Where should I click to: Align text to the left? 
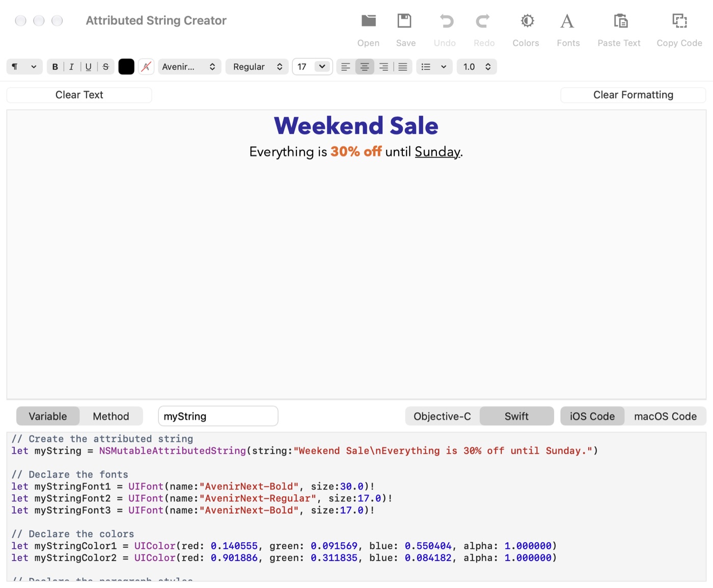point(346,67)
